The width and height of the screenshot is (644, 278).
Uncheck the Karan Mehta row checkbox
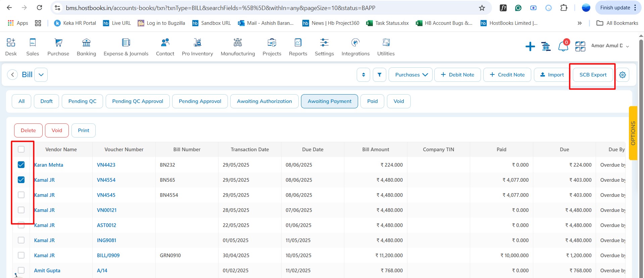21,165
